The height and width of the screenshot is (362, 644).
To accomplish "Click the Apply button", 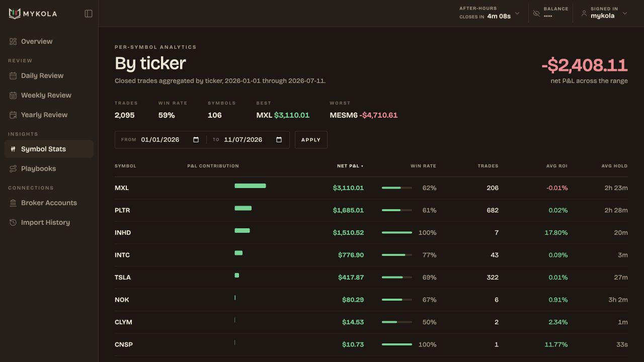I will coord(311,140).
